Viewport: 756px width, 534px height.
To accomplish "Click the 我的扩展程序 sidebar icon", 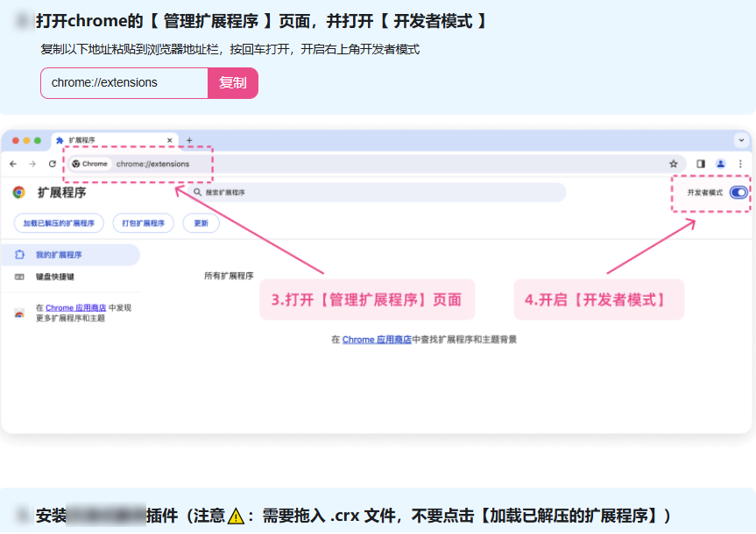I will pos(18,254).
